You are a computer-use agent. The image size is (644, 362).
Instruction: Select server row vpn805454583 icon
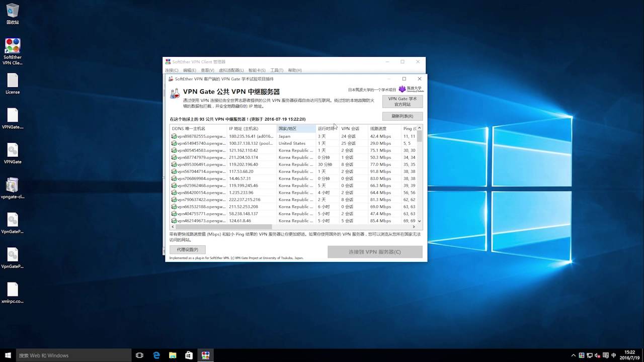click(174, 150)
